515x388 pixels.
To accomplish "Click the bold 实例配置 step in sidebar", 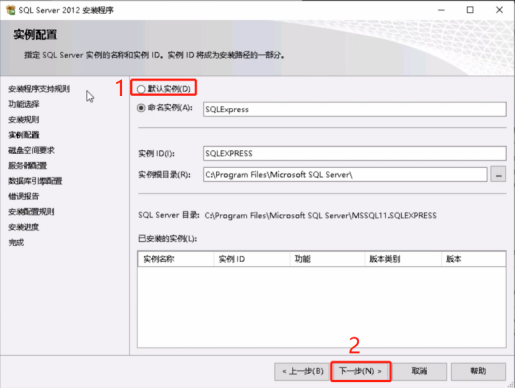I will coord(24,135).
